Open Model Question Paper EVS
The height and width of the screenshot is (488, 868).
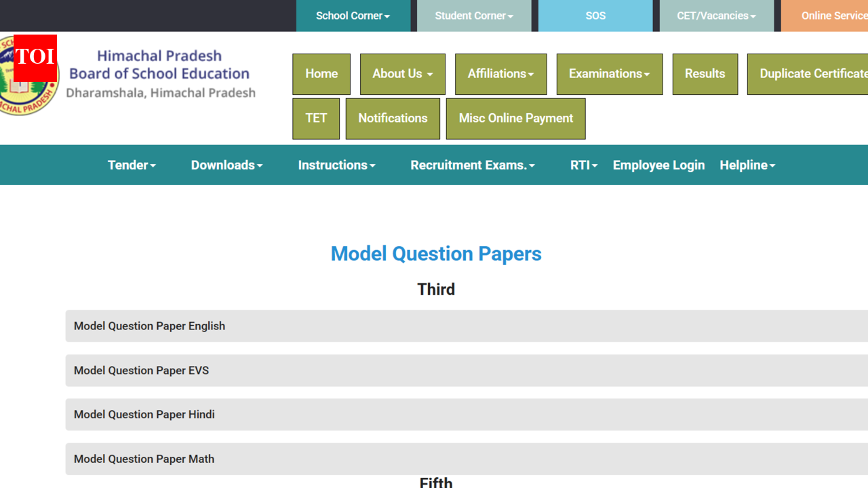[x=467, y=371]
